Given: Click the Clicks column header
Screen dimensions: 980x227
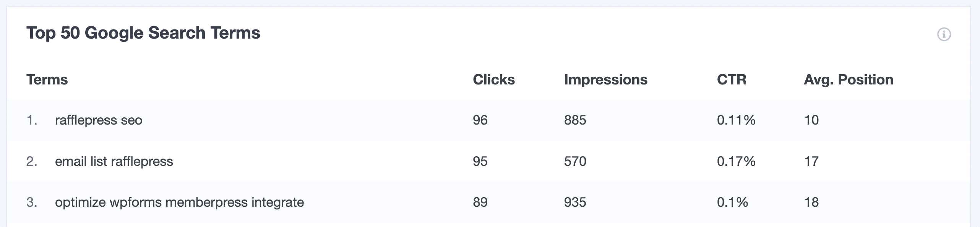Looking at the screenshot, I should pyautogui.click(x=493, y=79).
